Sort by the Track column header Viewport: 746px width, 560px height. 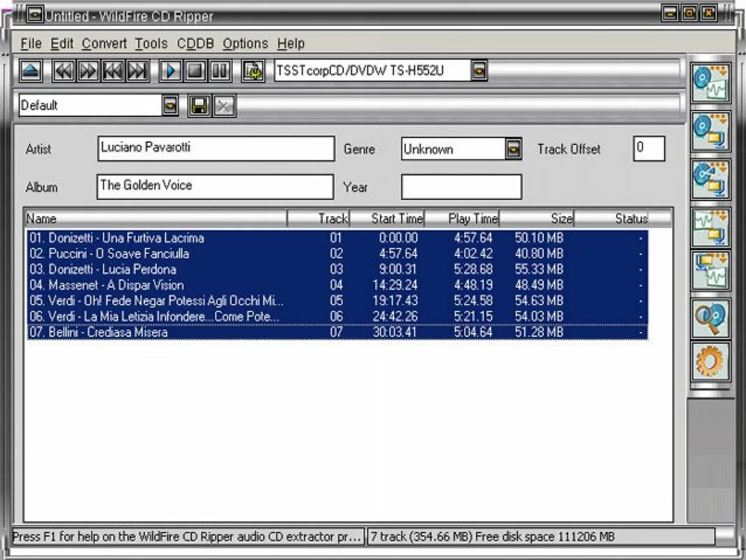point(318,218)
